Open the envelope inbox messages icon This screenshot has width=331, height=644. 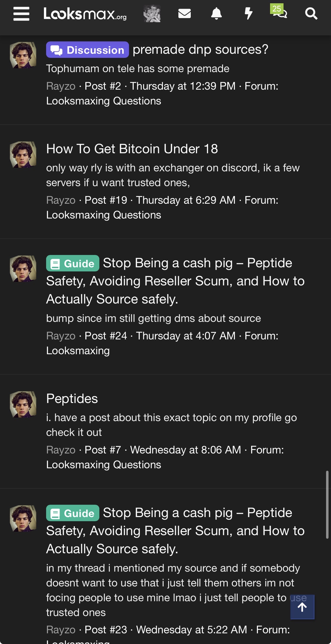[x=184, y=13]
